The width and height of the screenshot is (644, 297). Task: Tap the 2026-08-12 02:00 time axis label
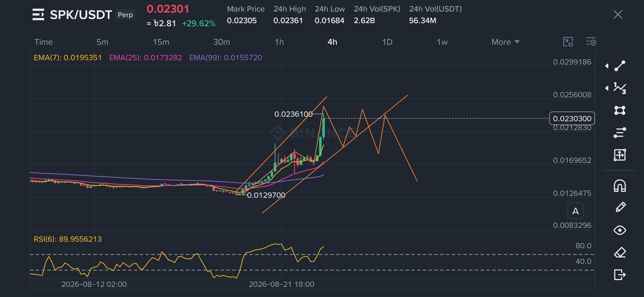[x=94, y=284]
